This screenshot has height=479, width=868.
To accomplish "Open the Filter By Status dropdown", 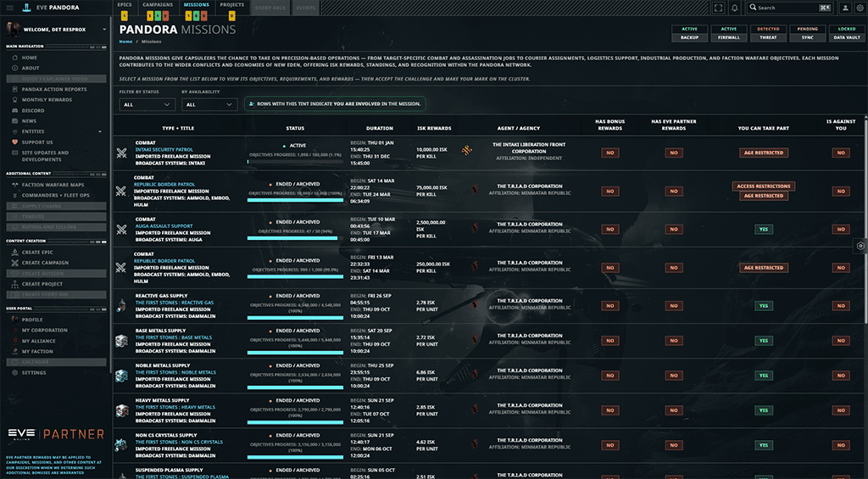I will 147,104.
